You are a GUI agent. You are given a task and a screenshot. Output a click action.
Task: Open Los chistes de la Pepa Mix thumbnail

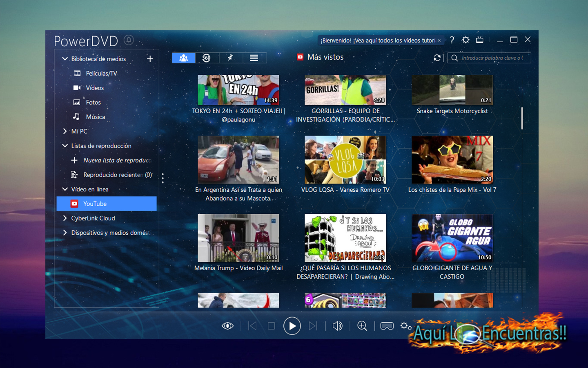pos(452,159)
